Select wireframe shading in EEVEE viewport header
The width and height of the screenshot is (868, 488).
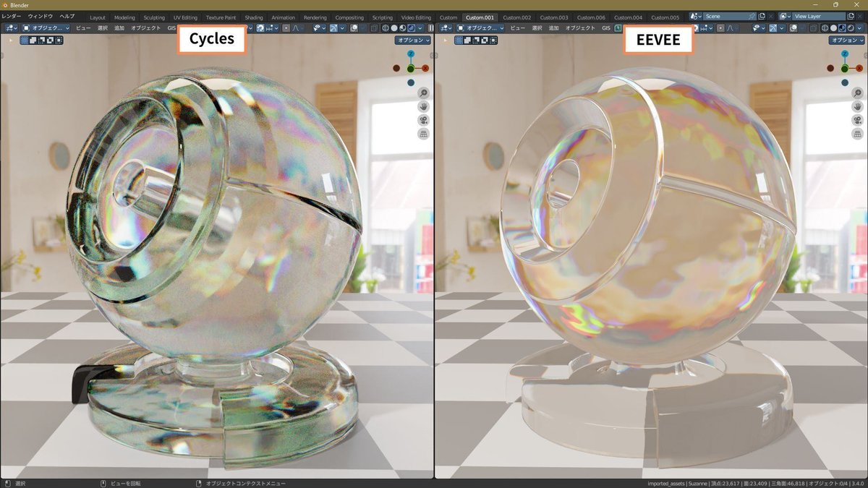pyautogui.click(x=825, y=28)
